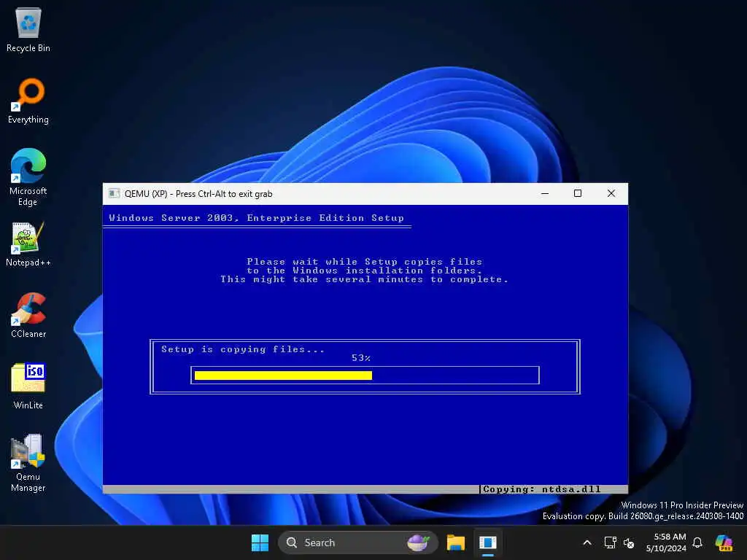Open the Microsoft Edge desktop shortcut

pyautogui.click(x=28, y=177)
